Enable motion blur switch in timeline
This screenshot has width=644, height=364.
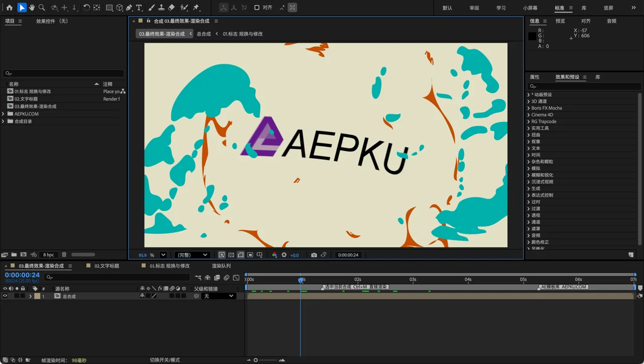tap(226, 278)
